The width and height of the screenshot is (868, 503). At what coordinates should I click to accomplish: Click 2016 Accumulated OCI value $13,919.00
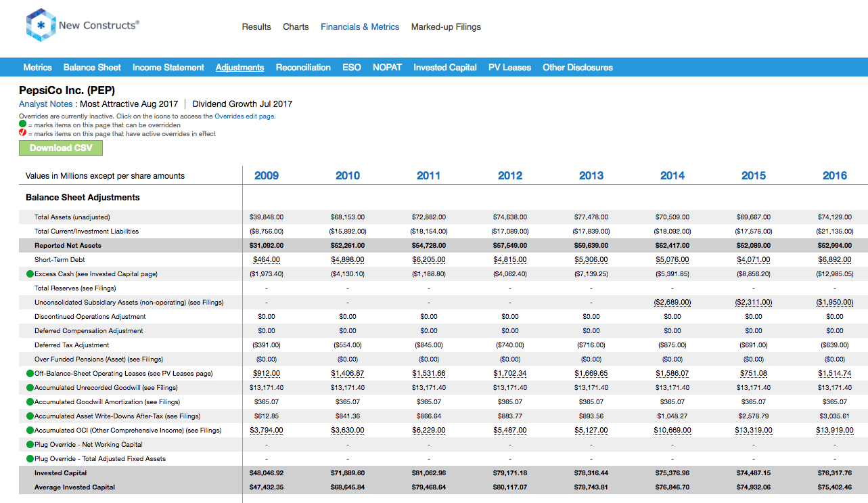835,431
